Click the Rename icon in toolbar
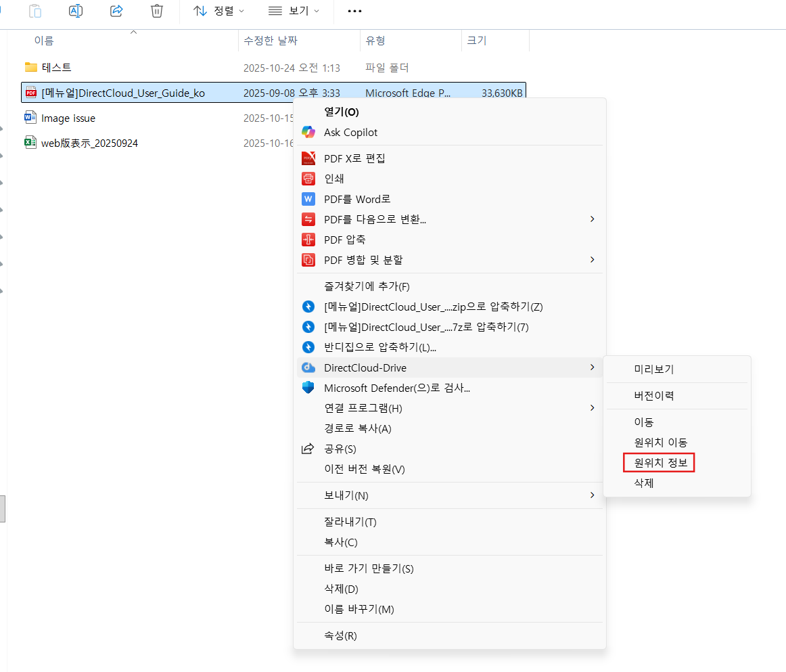The height and width of the screenshot is (672, 786). 76,11
